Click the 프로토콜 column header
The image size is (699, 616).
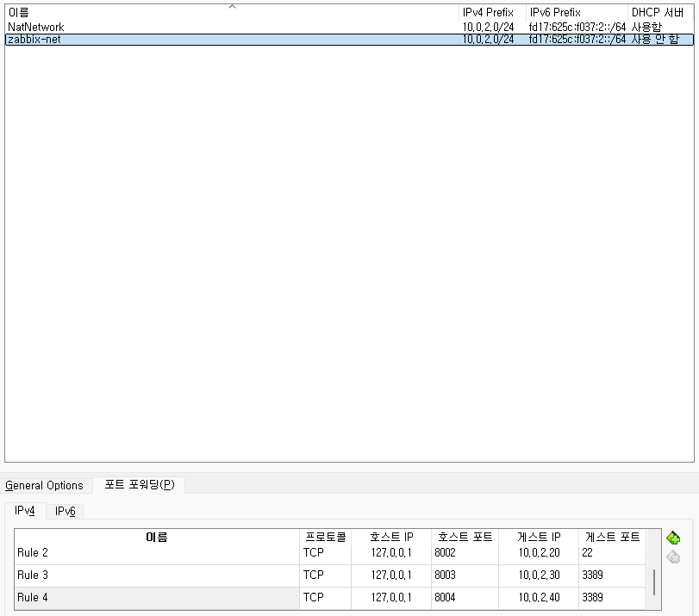coord(325,537)
